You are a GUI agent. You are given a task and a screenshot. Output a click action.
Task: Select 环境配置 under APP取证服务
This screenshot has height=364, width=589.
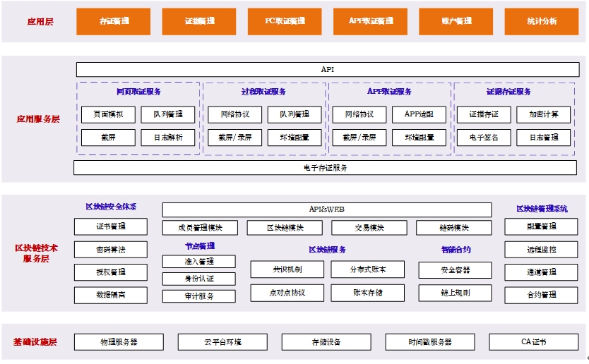click(x=419, y=138)
